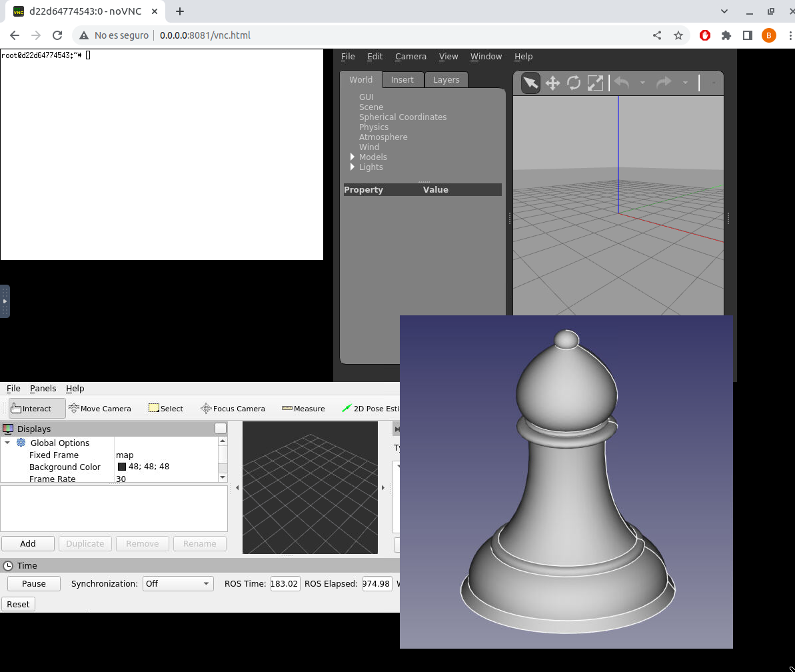Screen dimensions: 795x672
Task: Open the Gazebo Camera menu
Action: click(410, 57)
